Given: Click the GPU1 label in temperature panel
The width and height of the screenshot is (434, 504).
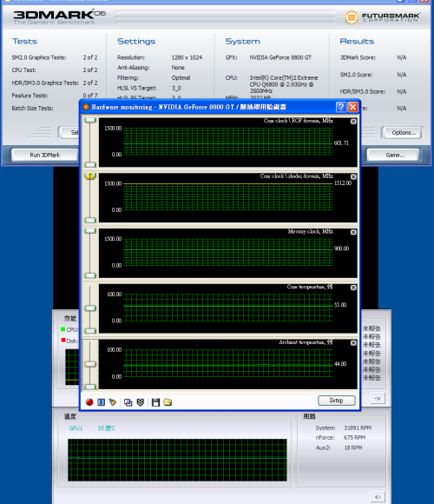Looking at the screenshot, I should click(x=76, y=428).
